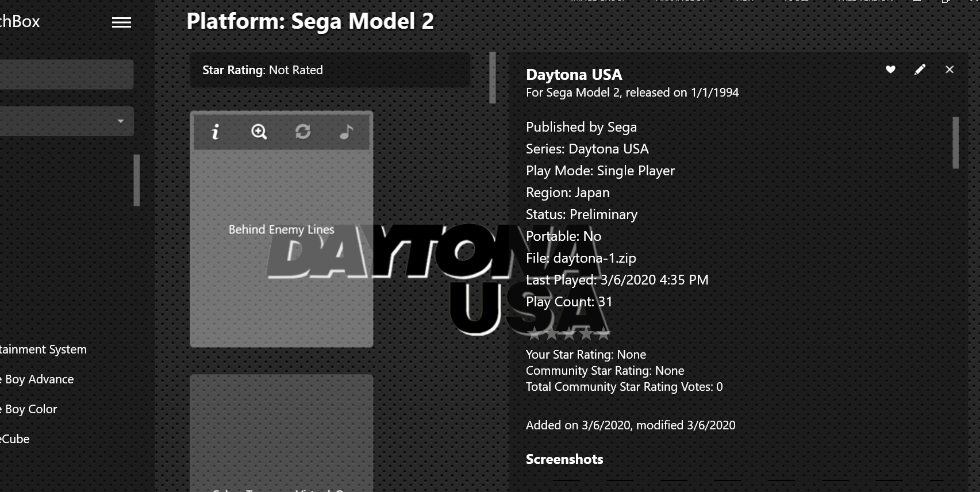Click the game list scrollbar
980x492 pixels.
[x=493, y=78]
